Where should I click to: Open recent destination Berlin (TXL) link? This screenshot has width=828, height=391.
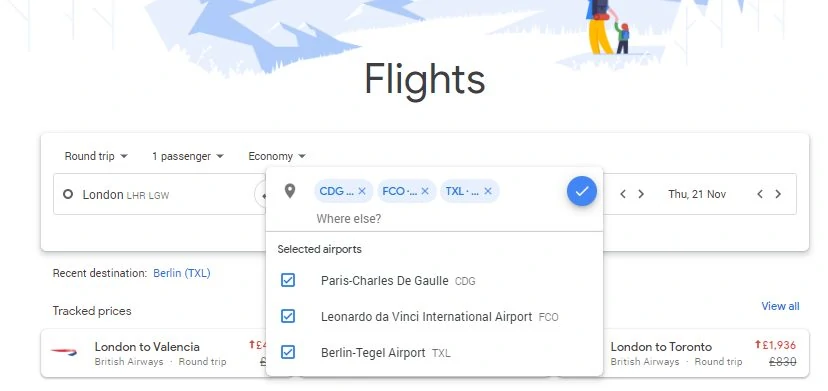[182, 273]
